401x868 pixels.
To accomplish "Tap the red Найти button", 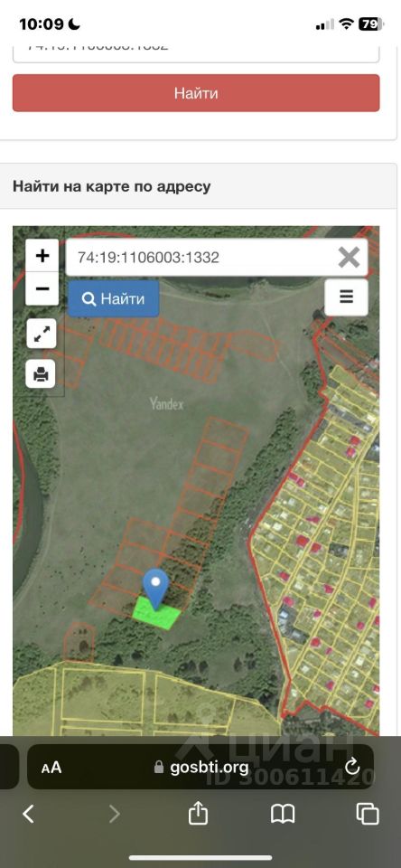I will tap(196, 93).
